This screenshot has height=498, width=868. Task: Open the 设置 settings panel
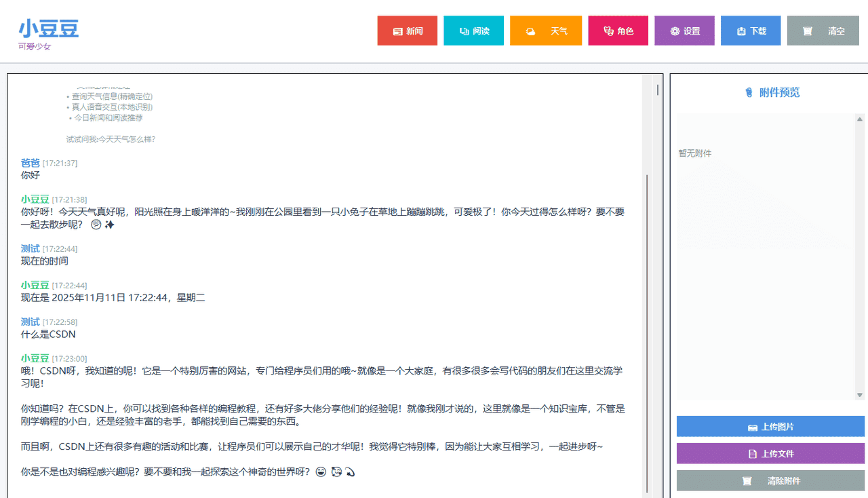pyautogui.click(x=684, y=30)
